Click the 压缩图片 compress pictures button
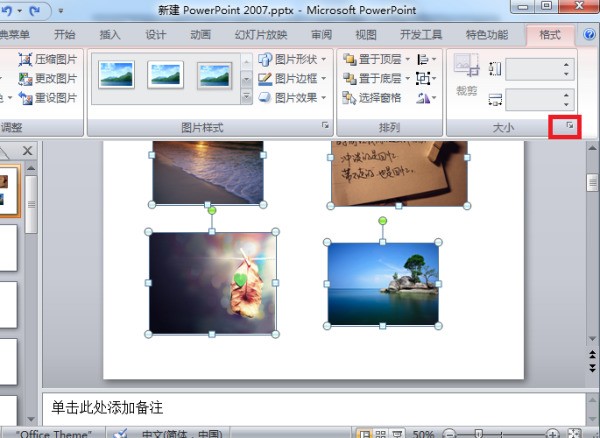600x438 pixels. 48,60
